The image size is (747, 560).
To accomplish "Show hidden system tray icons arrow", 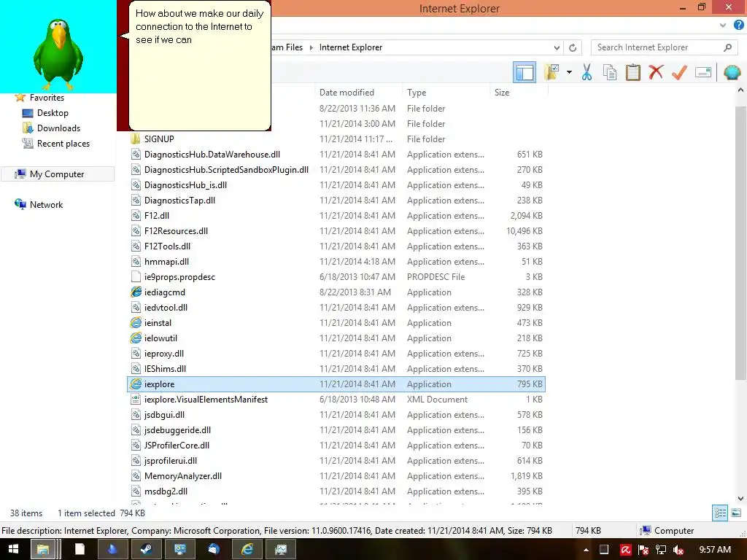I will (586, 550).
